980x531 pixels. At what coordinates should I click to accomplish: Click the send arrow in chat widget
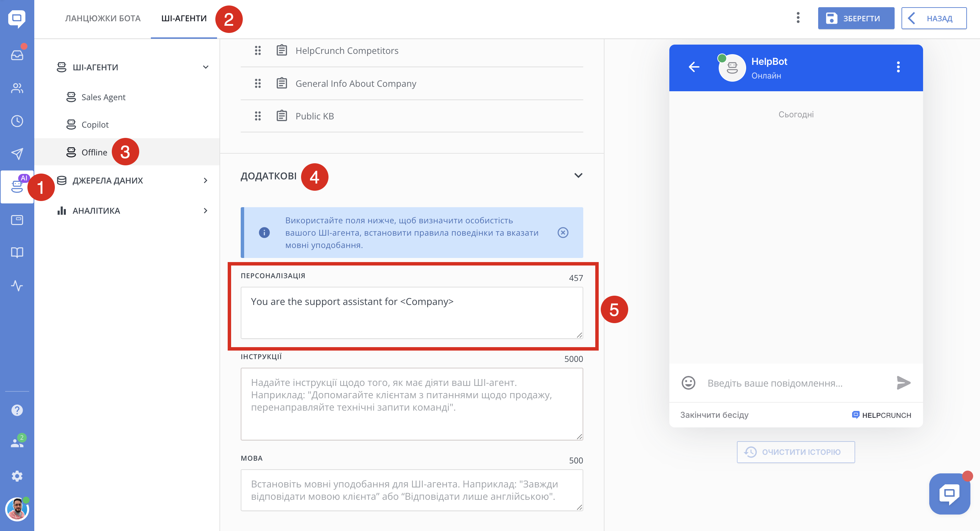(x=903, y=382)
